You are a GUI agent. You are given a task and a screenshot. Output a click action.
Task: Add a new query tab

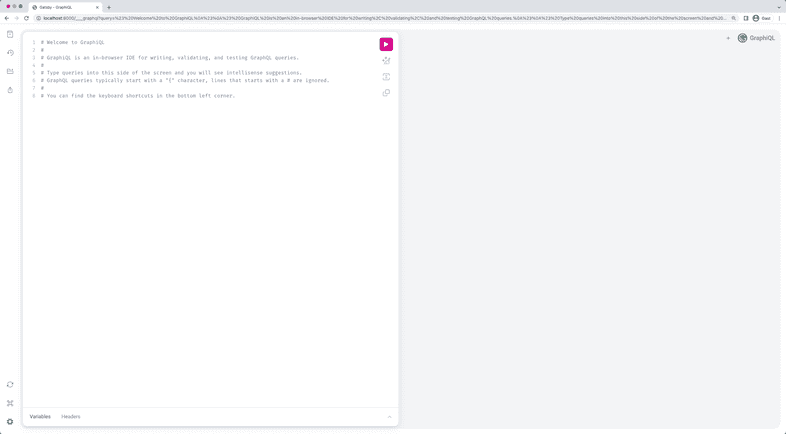click(728, 38)
